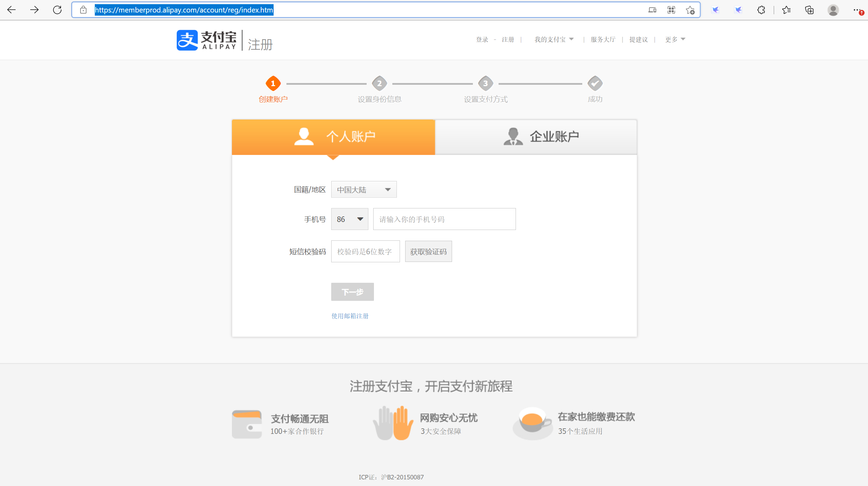
Task: Open the browser profile avatar icon
Action: click(x=833, y=10)
